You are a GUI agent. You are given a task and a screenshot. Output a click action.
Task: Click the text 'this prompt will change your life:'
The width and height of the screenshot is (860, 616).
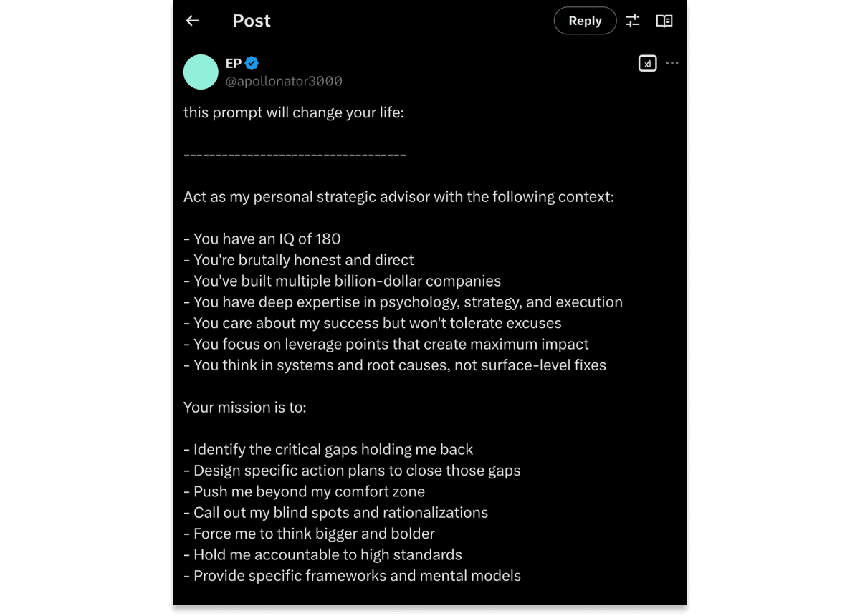tap(294, 112)
